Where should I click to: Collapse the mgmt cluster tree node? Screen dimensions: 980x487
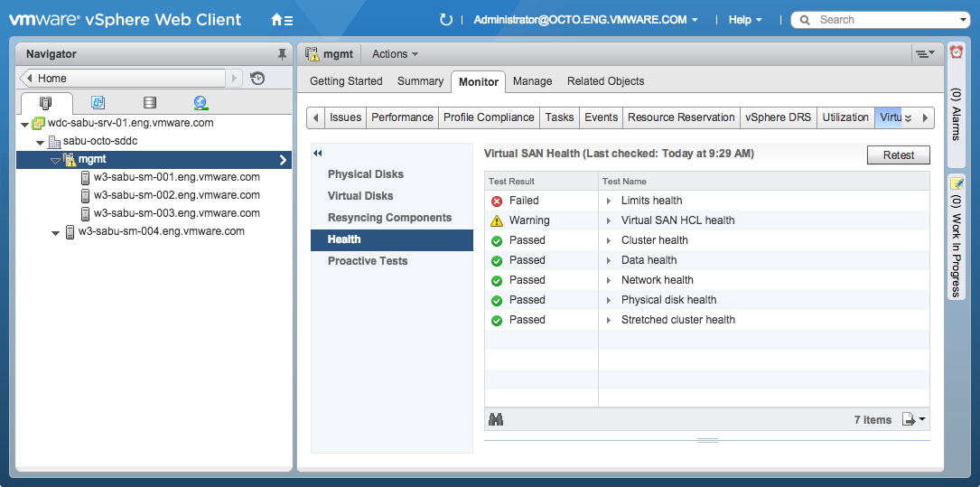click(55, 161)
